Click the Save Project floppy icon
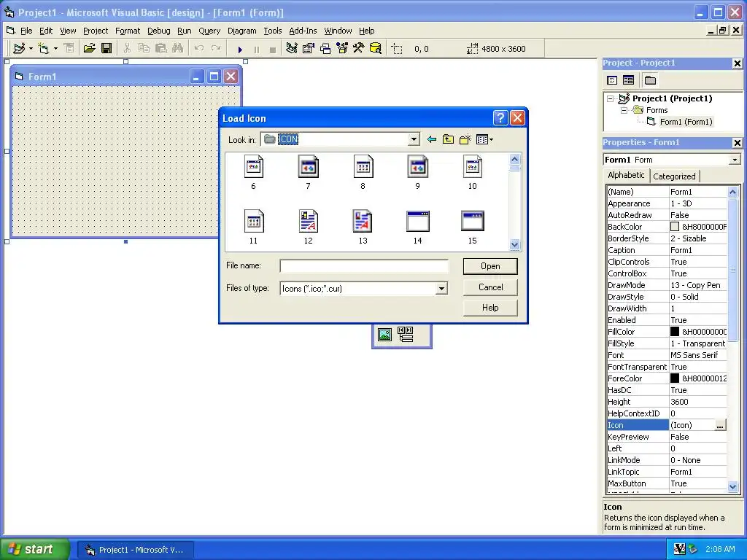747x560 pixels. click(107, 48)
